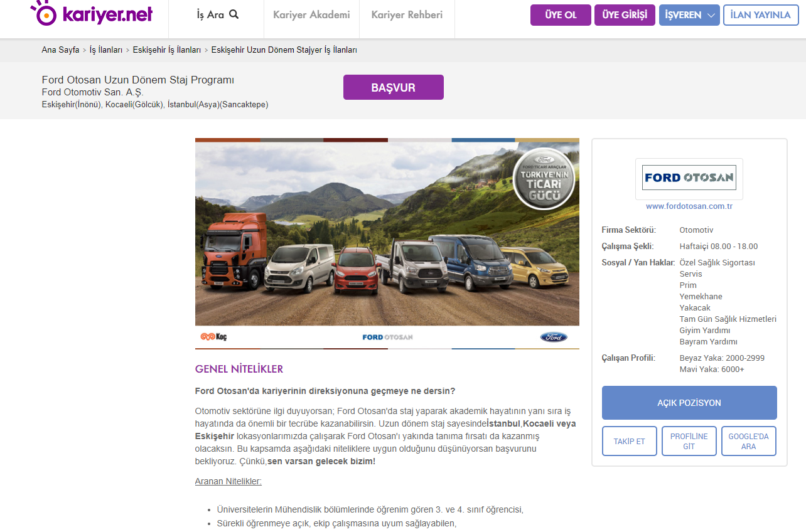The image size is (806, 532).
Task: Open Kariyer Rehberi
Action: pos(407,14)
